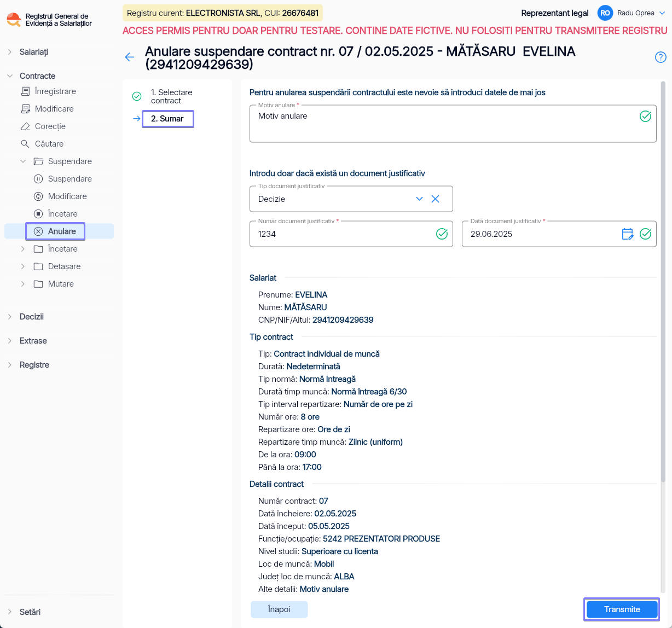Click the Registru curent ELECTRONISTA SRL banner

click(x=223, y=13)
